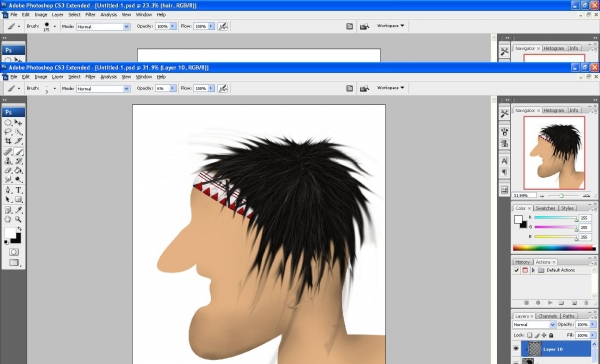Toggle Quick Mask mode in front toolbox

[x=14, y=252]
